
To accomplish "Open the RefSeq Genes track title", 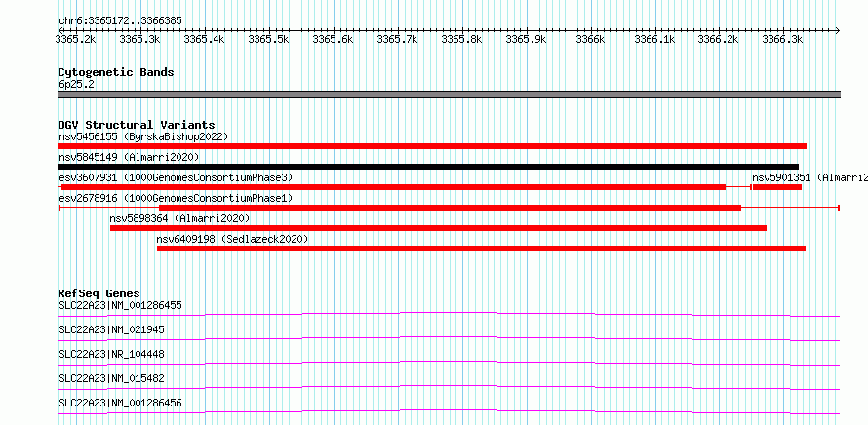I will (x=99, y=293).
